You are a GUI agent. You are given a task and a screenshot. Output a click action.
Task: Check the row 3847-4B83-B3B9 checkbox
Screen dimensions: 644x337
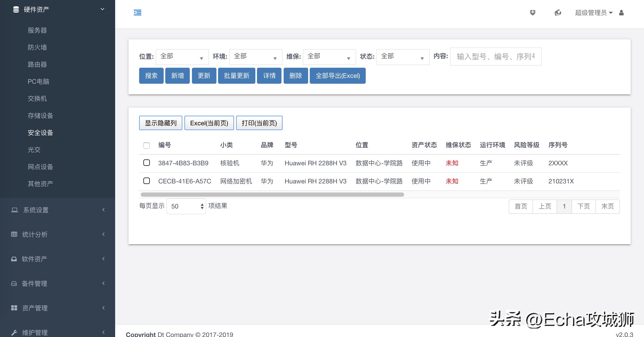click(147, 163)
